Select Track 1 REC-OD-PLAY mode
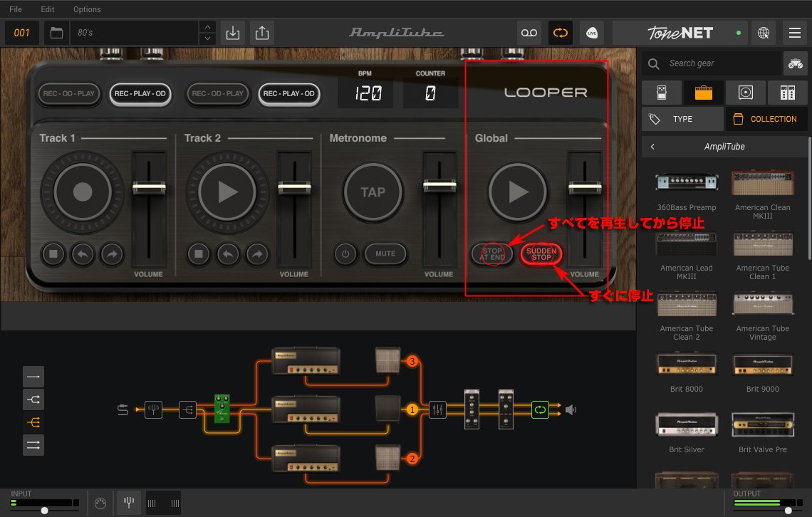Screen dimensions: 812x517 pyautogui.click(x=69, y=94)
